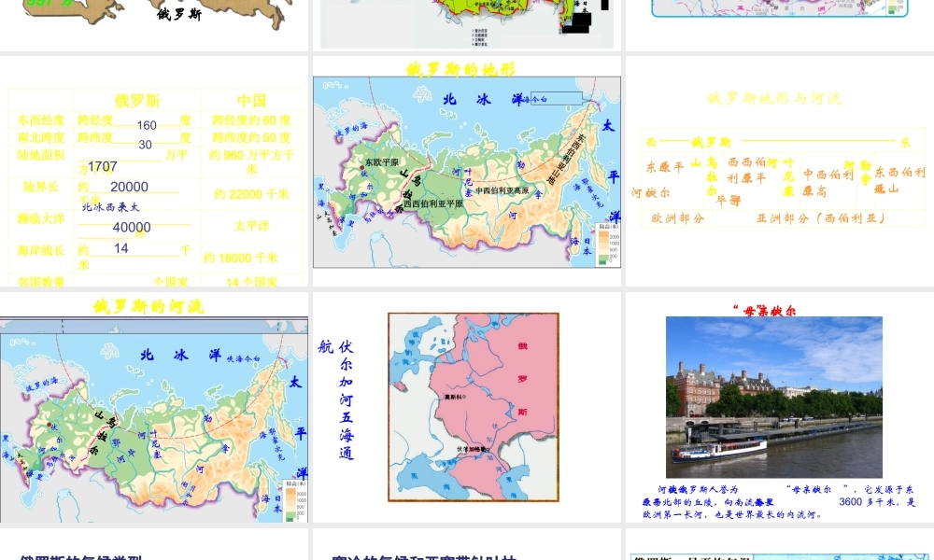This screenshot has height=560, width=934.
Task: Click the value 20000 in the table
Action: pos(129,187)
